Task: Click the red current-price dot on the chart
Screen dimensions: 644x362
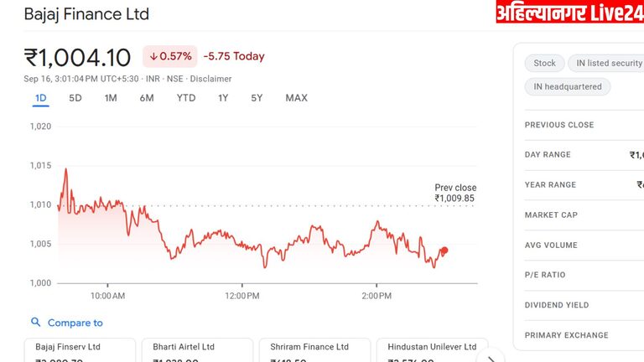Action: coord(444,251)
